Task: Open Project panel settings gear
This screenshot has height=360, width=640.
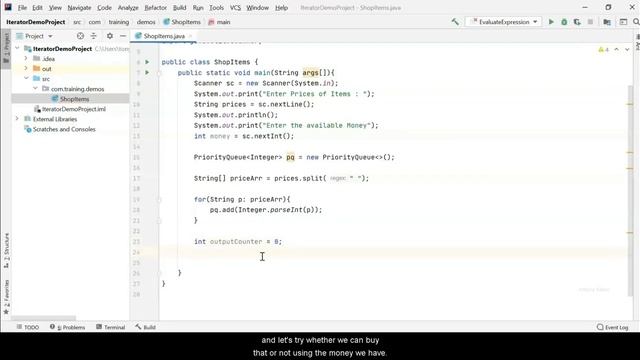Action: tap(110, 36)
